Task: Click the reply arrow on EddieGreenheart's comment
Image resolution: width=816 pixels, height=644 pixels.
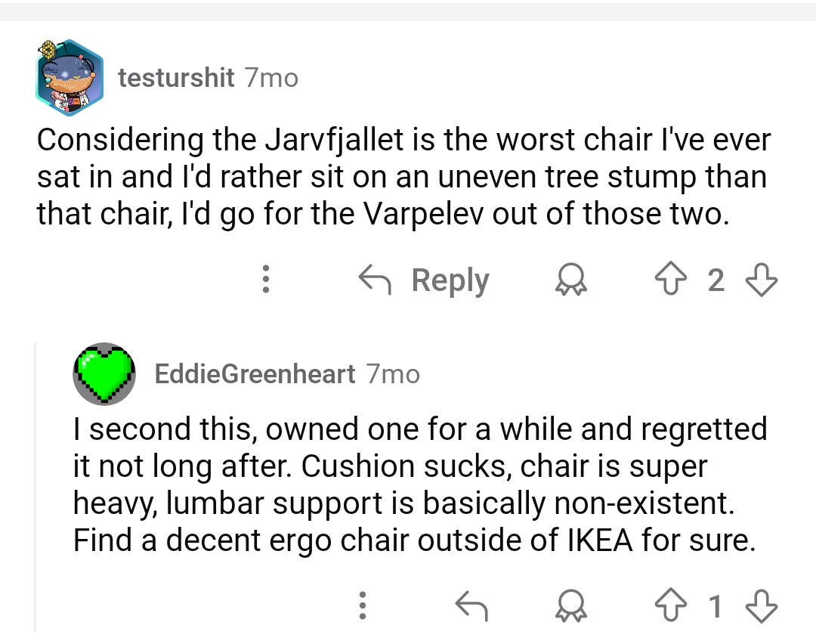Action: pos(471,605)
